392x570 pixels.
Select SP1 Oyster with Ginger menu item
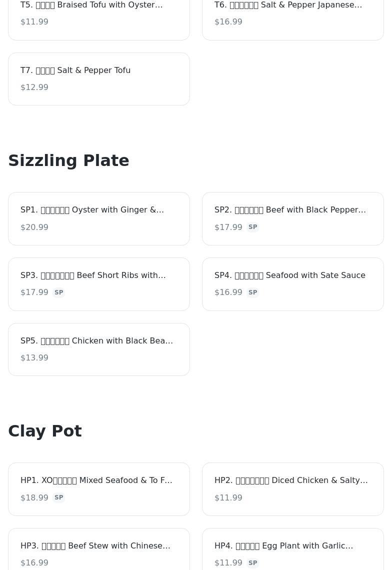point(98,218)
